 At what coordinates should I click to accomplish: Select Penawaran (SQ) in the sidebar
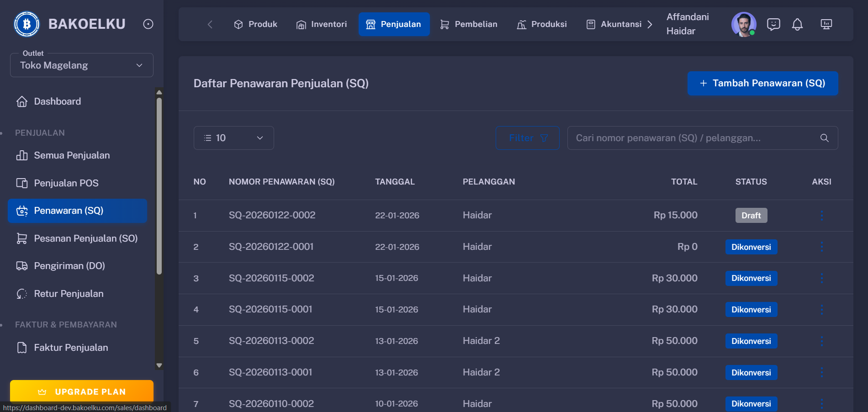pyautogui.click(x=77, y=211)
